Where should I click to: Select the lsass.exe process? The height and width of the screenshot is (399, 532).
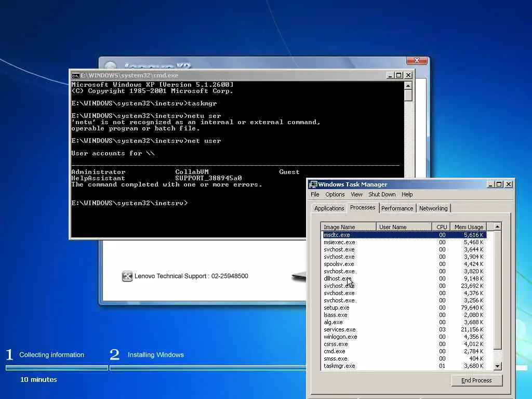335,315
